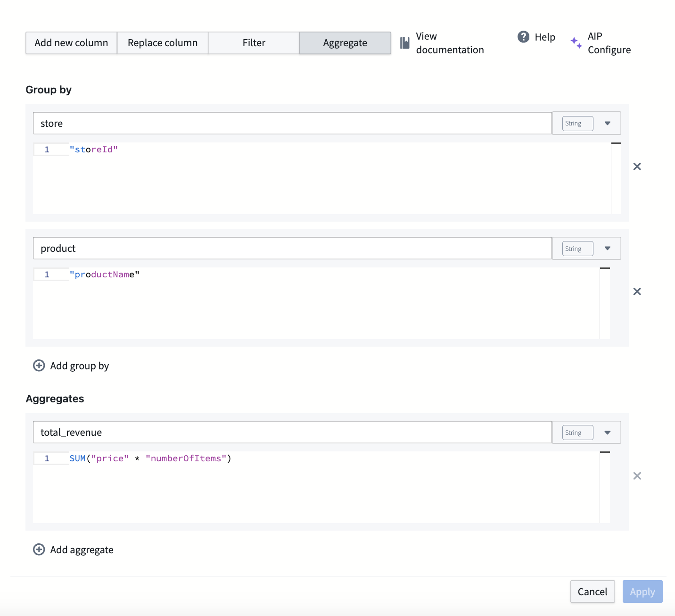Click the View documentation book icon
675x616 pixels.
405,43
